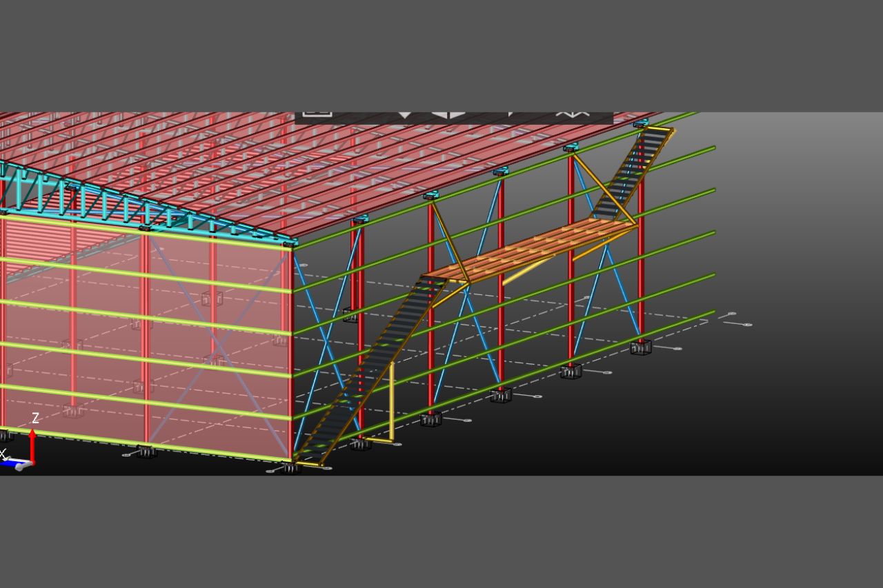Click the crossed-lines icon at the toolbar's right end
The image size is (883, 588).
coord(573,114)
